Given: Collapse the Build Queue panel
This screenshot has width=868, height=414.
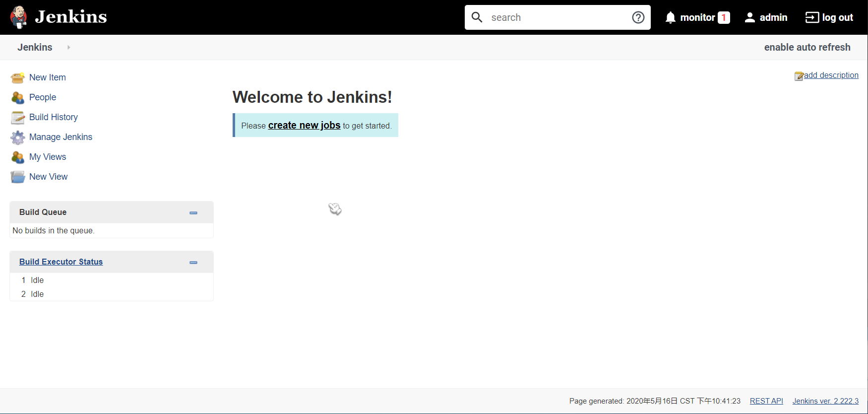Looking at the screenshot, I should tap(193, 212).
